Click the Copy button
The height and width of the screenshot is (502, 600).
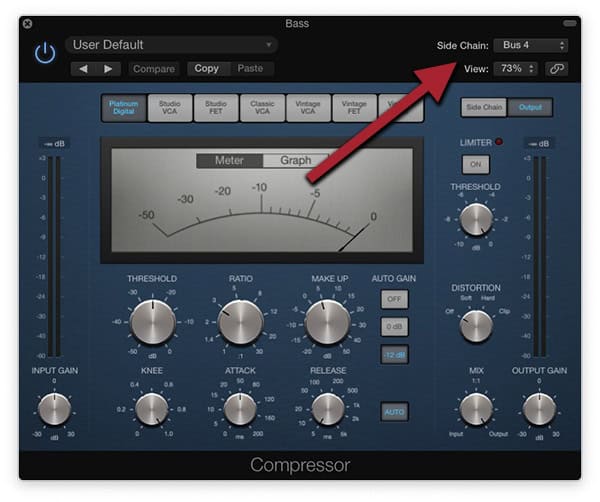[207, 69]
